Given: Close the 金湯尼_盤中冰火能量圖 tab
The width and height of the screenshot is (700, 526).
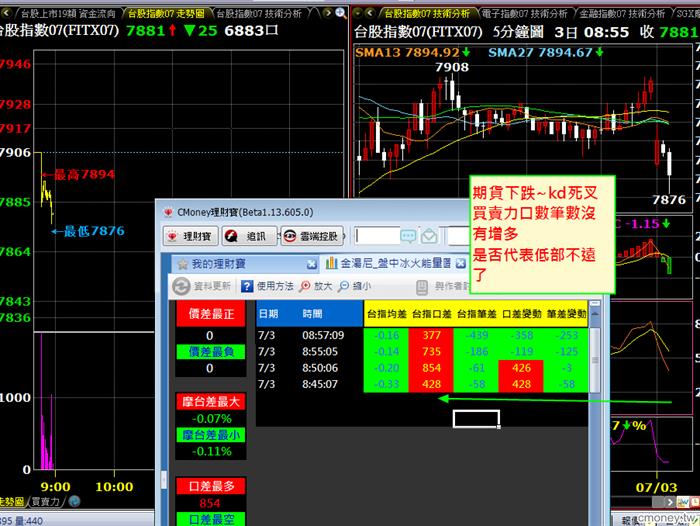Looking at the screenshot, I should 461,263.
